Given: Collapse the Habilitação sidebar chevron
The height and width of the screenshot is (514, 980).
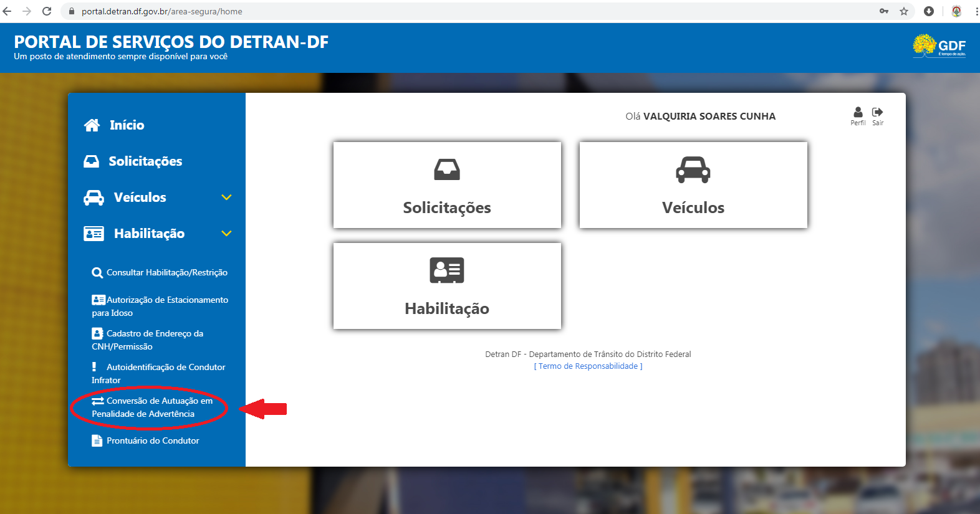Looking at the screenshot, I should pos(226,234).
